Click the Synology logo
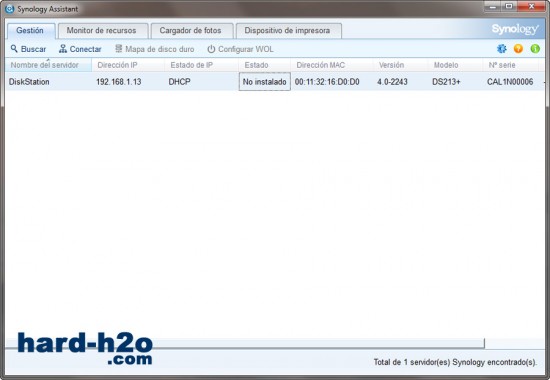The height and width of the screenshot is (380, 550). pyautogui.click(x=515, y=29)
